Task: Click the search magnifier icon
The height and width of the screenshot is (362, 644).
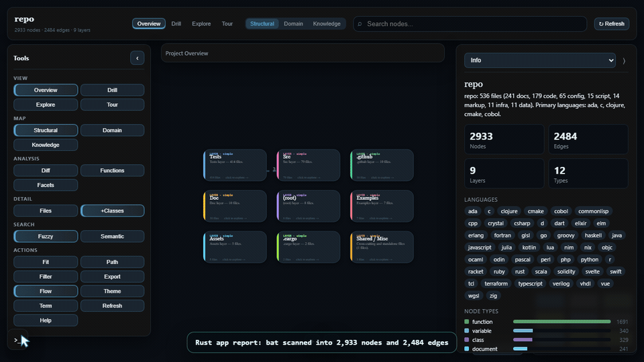Action: [x=360, y=24]
